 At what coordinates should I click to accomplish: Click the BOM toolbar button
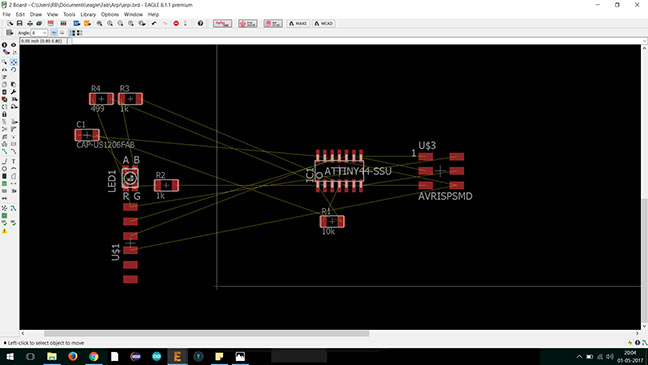[273, 24]
